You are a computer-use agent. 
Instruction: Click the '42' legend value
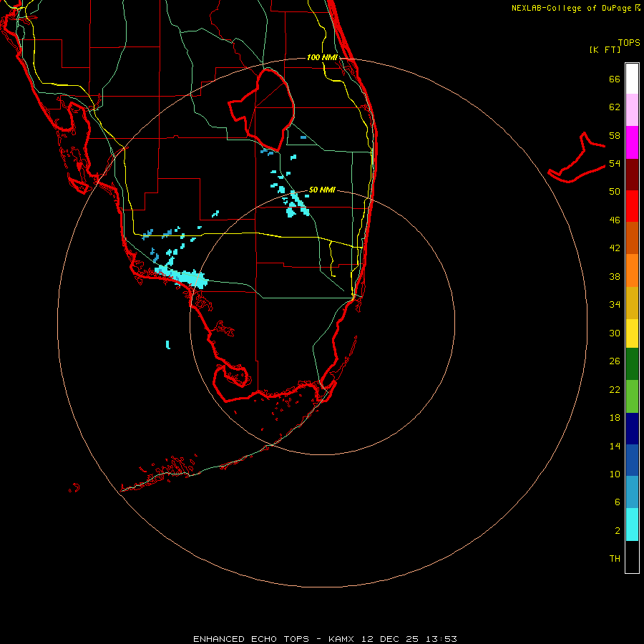[615, 248]
